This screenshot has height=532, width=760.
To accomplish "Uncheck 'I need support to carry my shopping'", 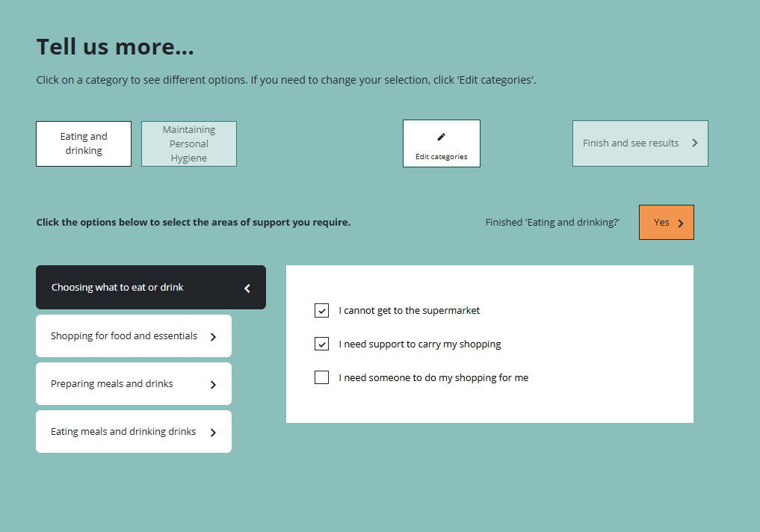I will coord(322,344).
